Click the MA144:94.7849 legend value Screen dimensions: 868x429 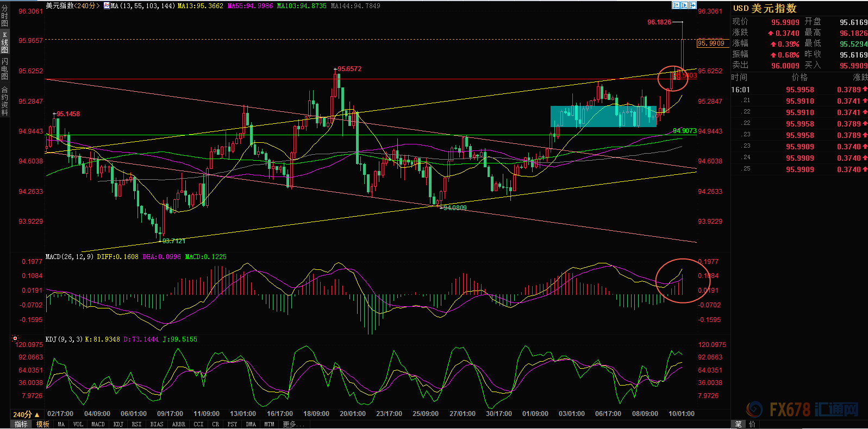tap(355, 6)
